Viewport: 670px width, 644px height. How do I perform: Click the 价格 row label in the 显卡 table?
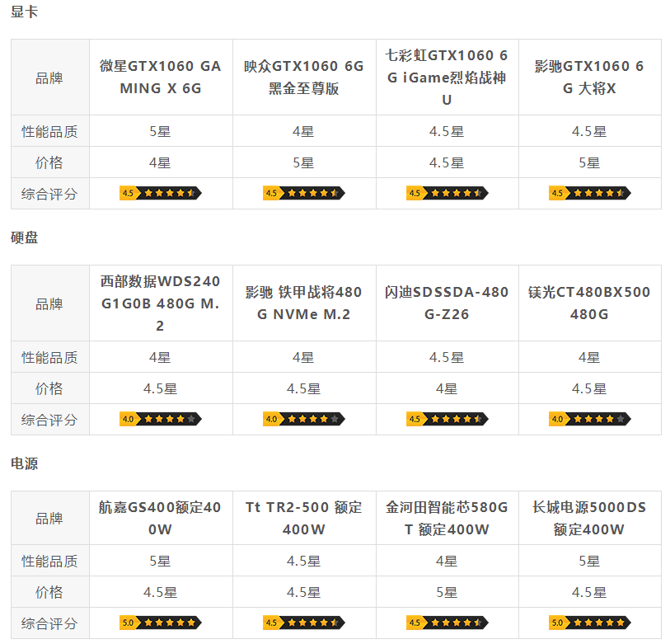coord(49,162)
